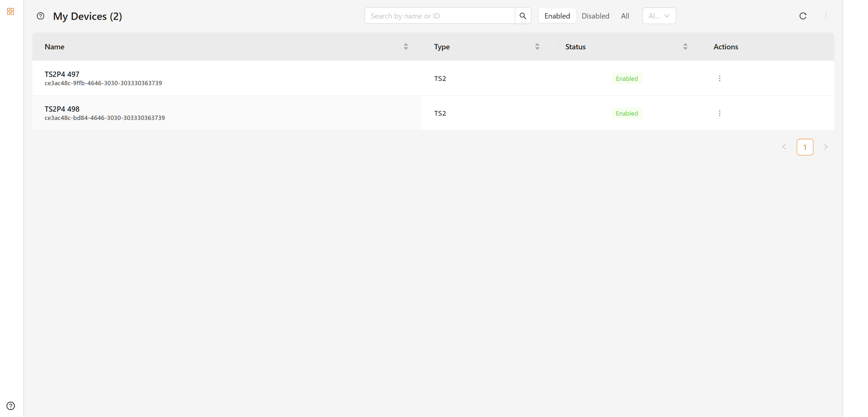The image size is (868, 417).
Task: Select the TS2P4 497 device row
Action: tap(433, 78)
